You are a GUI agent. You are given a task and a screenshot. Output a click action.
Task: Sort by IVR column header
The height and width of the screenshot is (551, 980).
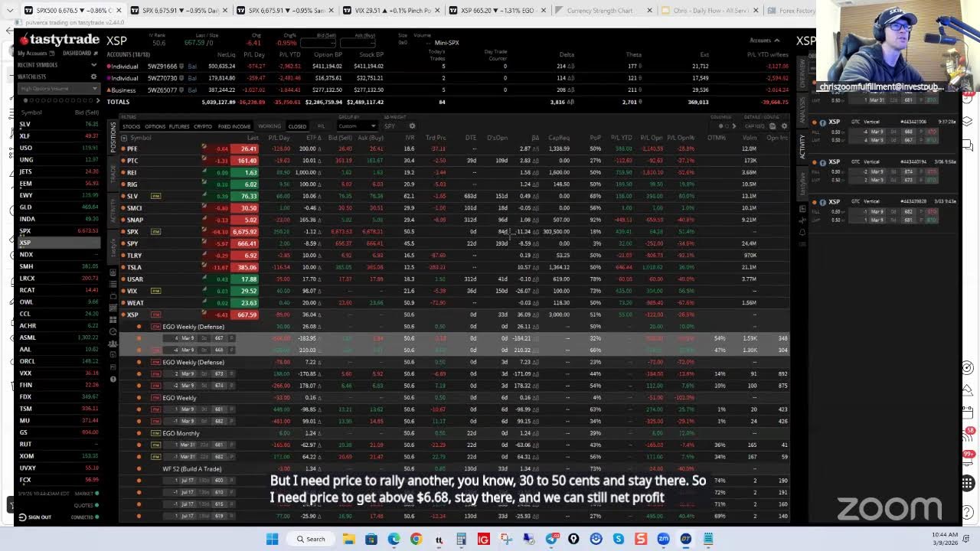coord(410,138)
